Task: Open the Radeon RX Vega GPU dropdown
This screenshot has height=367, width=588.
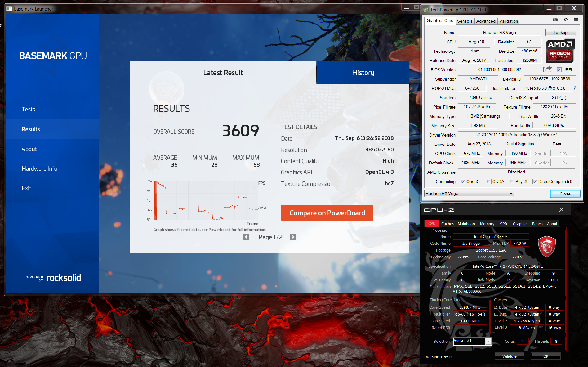Action: (469, 193)
